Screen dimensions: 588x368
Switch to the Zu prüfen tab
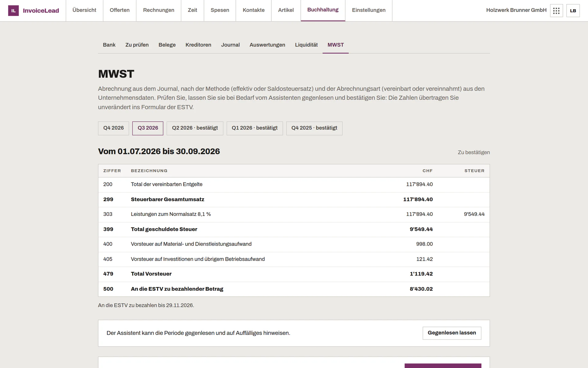click(137, 45)
